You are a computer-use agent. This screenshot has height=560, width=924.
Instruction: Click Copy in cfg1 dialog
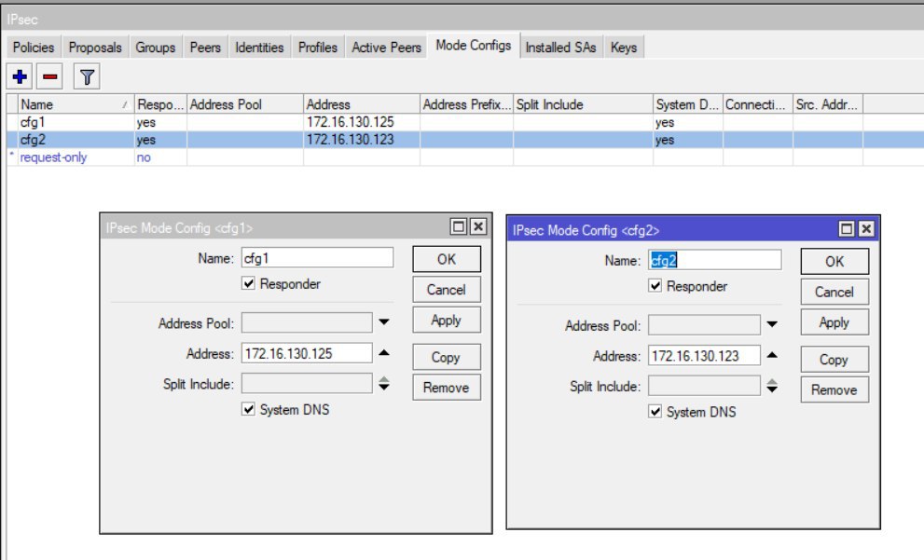point(446,358)
